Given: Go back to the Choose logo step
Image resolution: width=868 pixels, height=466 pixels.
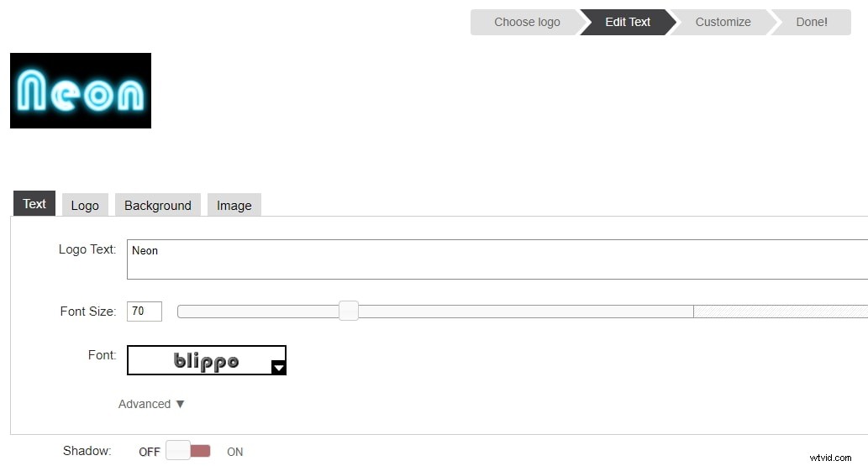Looking at the screenshot, I should [526, 22].
